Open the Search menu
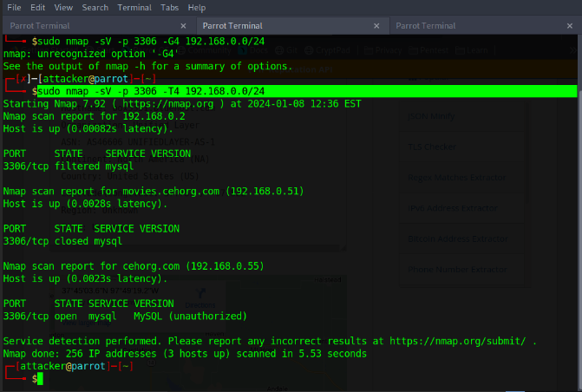 coord(95,7)
